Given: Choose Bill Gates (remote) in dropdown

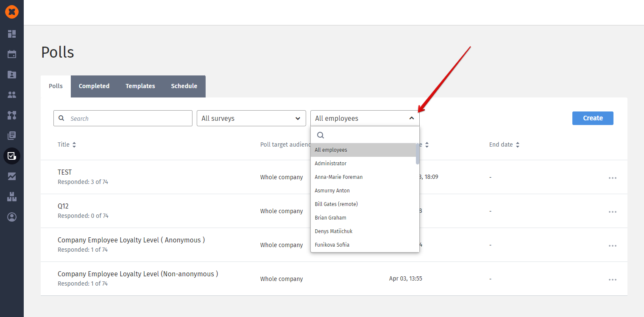Looking at the screenshot, I should 363,204.
